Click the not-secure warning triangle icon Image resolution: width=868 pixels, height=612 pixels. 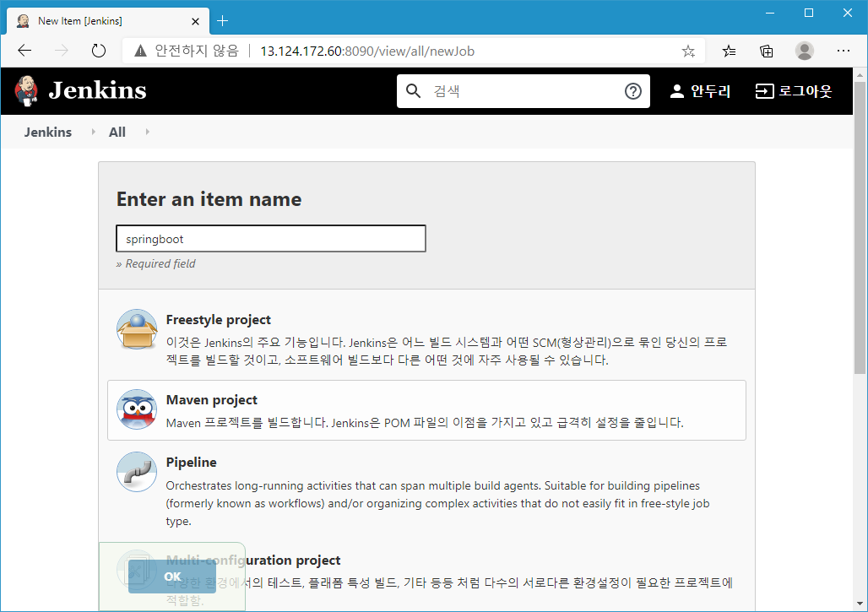coord(141,51)
